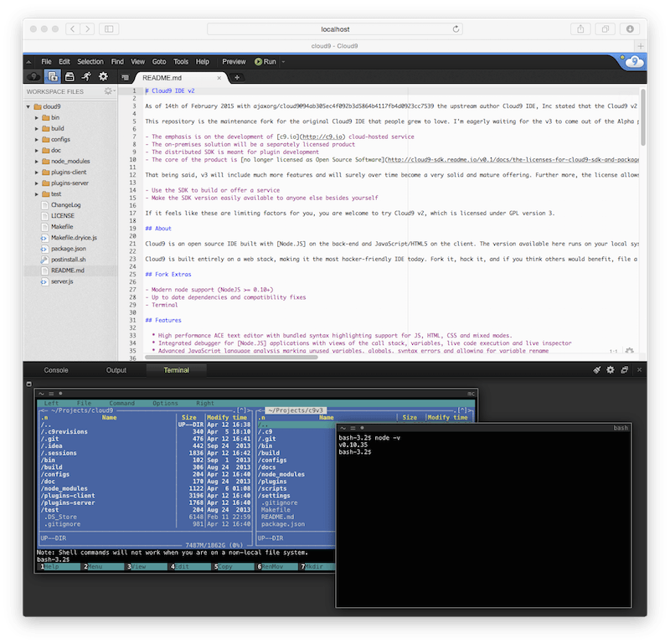
Task: Select README.md in file tree
Action: [x=68, y=270]
